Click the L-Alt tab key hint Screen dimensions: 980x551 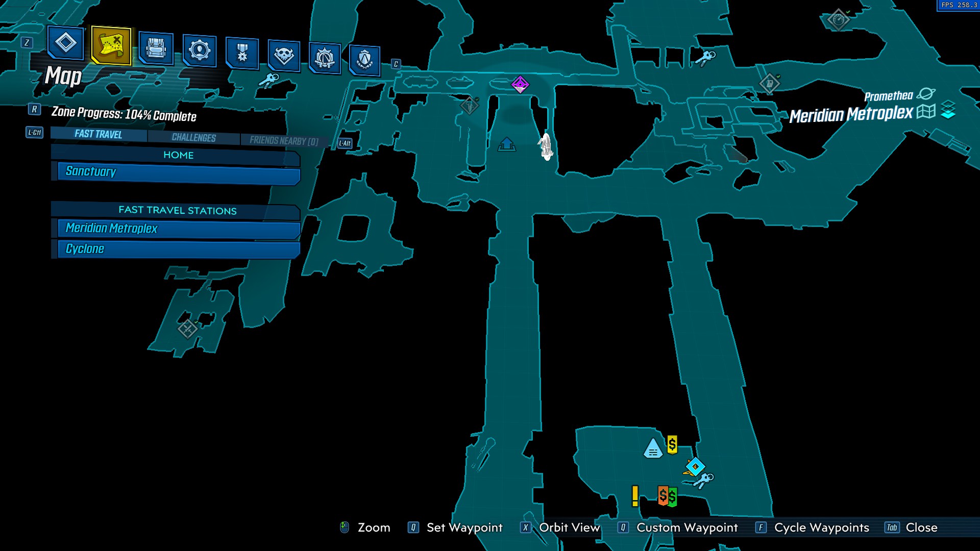(345, 143)
